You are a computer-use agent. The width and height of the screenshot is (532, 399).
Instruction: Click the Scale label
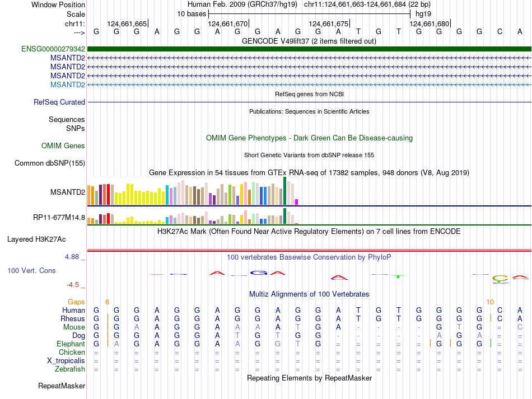click(x=76, y=14)
